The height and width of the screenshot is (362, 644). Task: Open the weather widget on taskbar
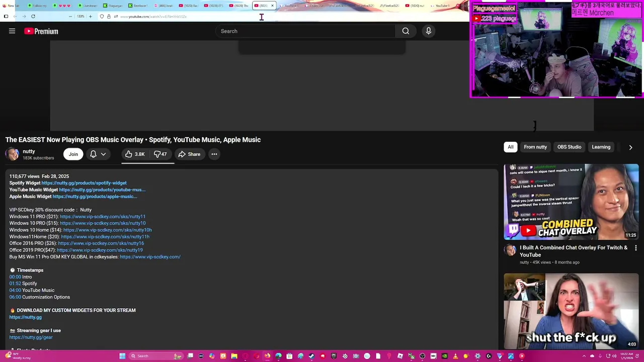click(x=18, y=356)
